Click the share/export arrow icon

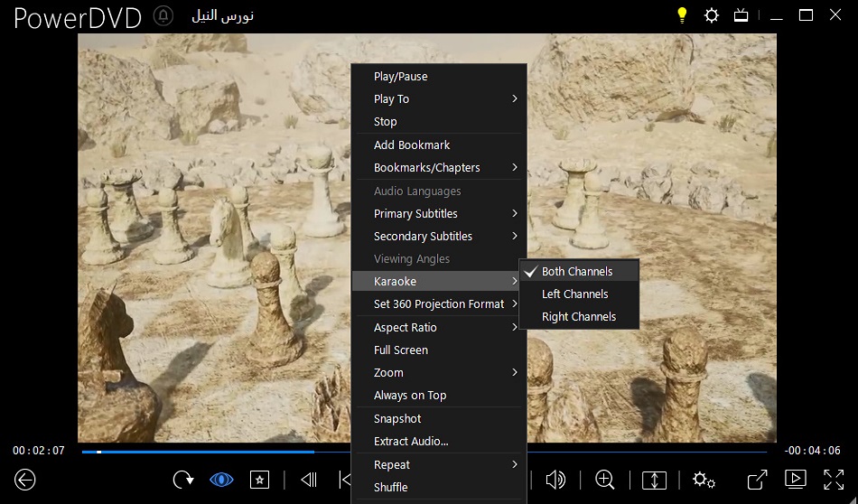(757, 480)
